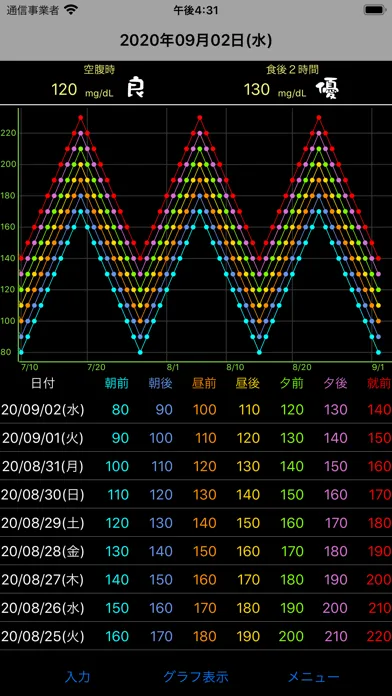The image size is (392, 696).
Task: Tap the Wi-Fi icon in status bar
Action: 71,10
